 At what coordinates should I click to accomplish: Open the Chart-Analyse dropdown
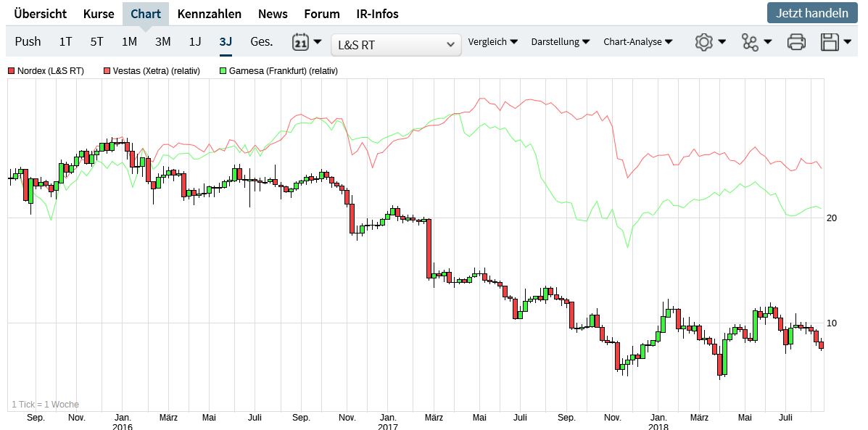point(637,42)
